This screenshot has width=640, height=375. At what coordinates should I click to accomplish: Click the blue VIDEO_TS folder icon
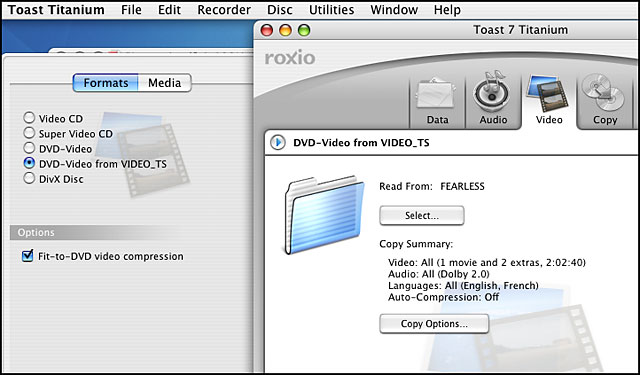point(324,215)
